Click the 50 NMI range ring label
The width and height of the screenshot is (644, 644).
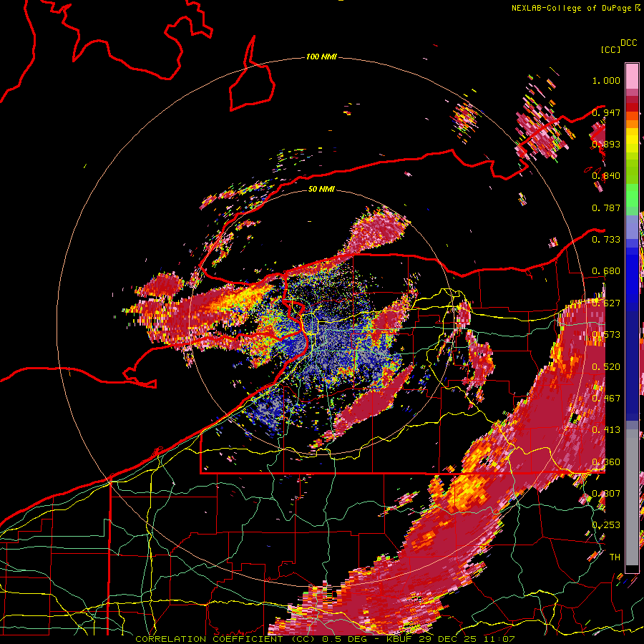(321, 189)
